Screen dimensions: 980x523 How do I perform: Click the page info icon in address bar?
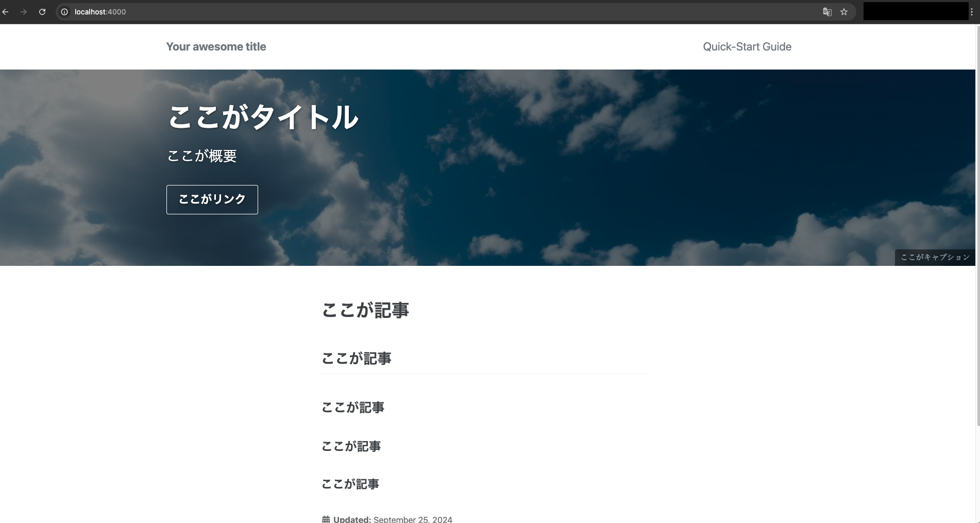point(64,11)
